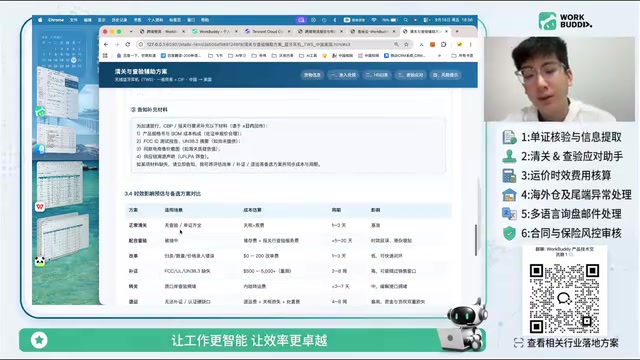Image resolution: width=640 pixels, height=360 pixels.
Task: Click the WorkBuddy QR code
Action: [564, 298]
